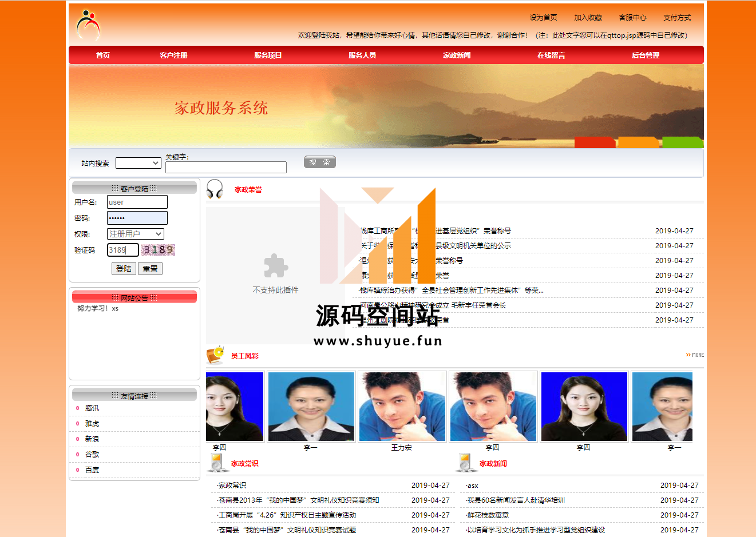Focus the 关键字 search input field
The height and width of the screenshot is (537, 756).
pyautogui.click(x=225, y=167)
